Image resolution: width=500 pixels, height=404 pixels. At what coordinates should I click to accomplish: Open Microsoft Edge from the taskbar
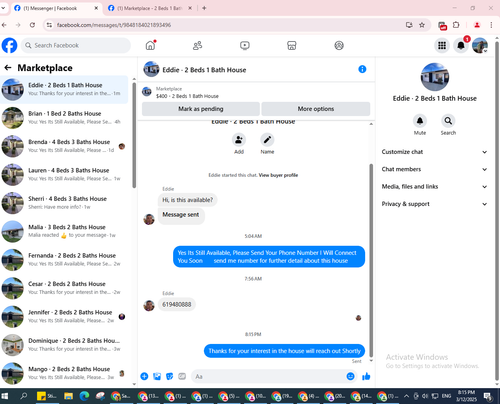(x=84, y=396)
